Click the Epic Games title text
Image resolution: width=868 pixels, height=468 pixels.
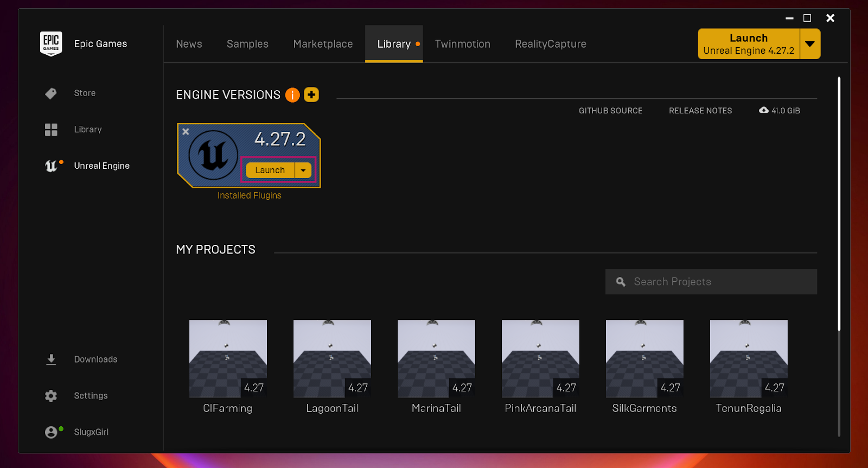pyautogui.click(x=100, y=44)
